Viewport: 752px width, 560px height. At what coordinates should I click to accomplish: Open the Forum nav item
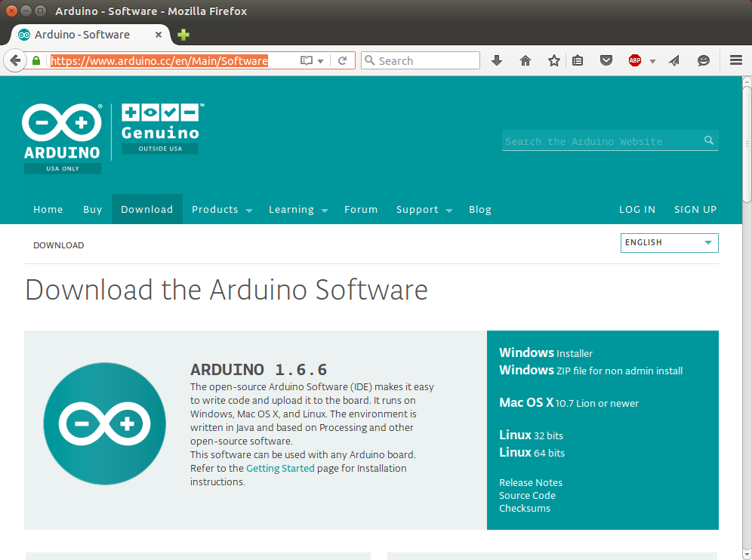click(x=361, y=210)
